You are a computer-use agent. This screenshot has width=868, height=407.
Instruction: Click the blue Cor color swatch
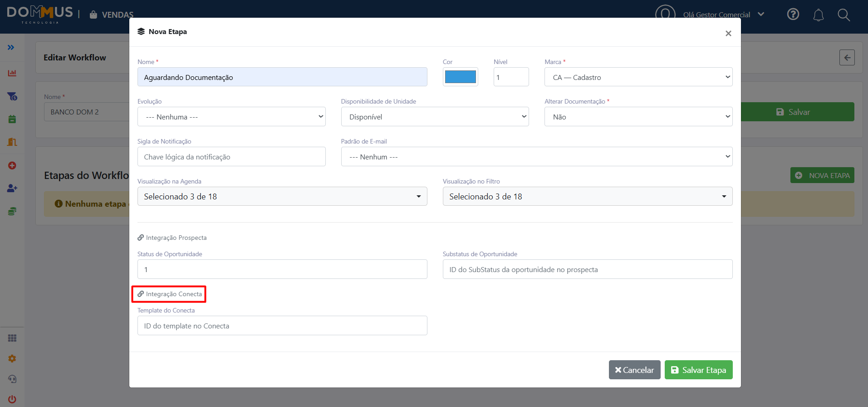(461, 77)
